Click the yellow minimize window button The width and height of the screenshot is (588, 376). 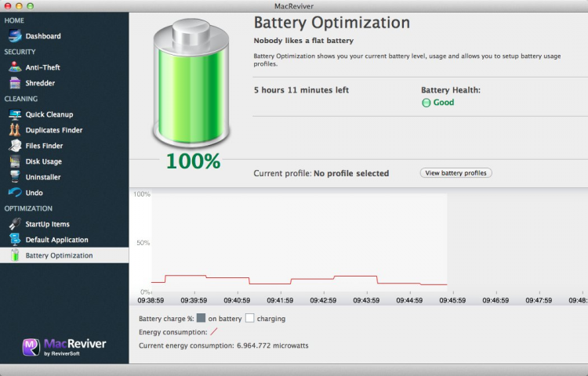click(19, 6)
